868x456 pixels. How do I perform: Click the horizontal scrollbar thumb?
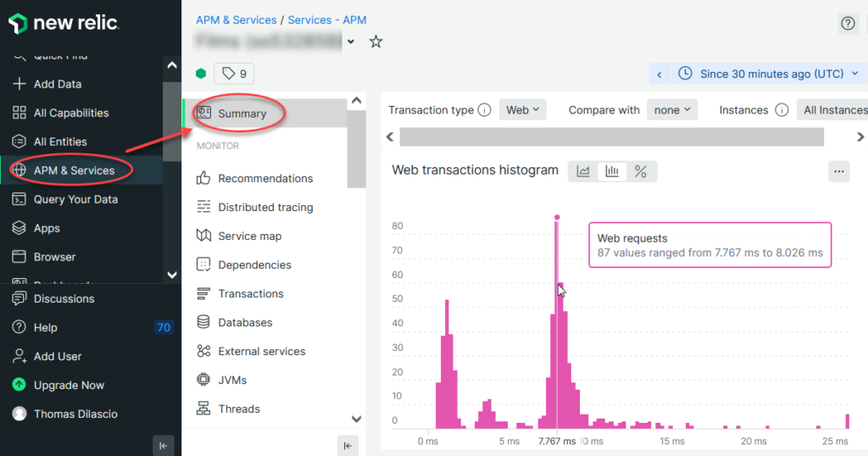click(x=612, y=136)
